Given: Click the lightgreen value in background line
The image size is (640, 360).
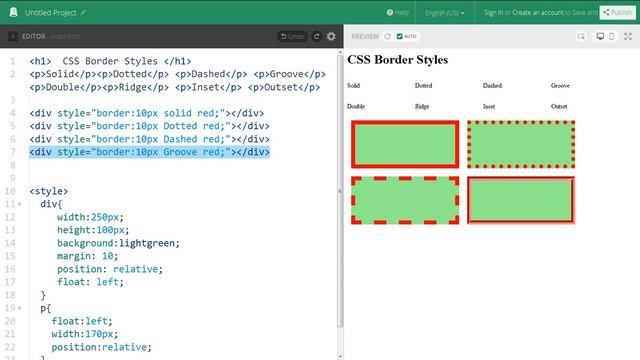Looking at the screenshot, I should 147,243.
